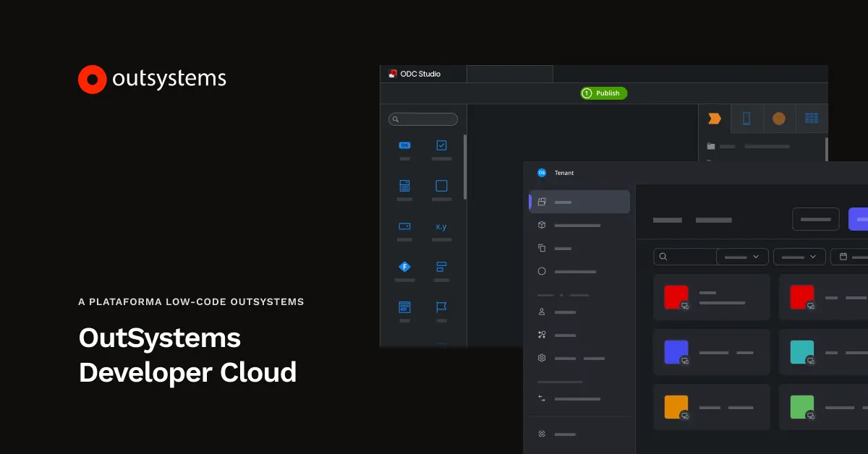The height and width of the screenshot is (454, 868).
Task: Select the x.y Expression widget
Action: (442, 226)
